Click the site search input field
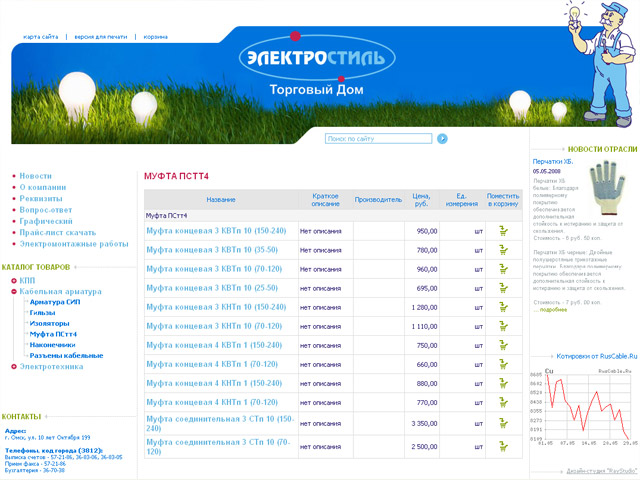The height and width of the screenshot is (480, 640). click(378, 139)
